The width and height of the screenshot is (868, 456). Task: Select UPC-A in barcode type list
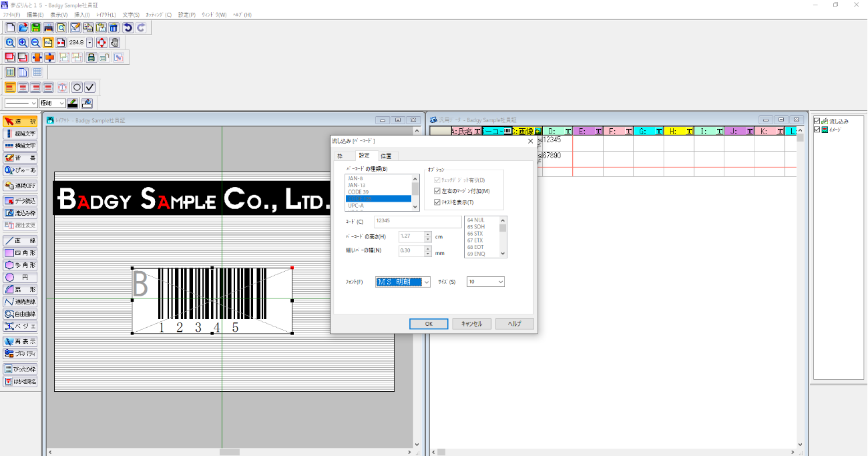[378, 206]
